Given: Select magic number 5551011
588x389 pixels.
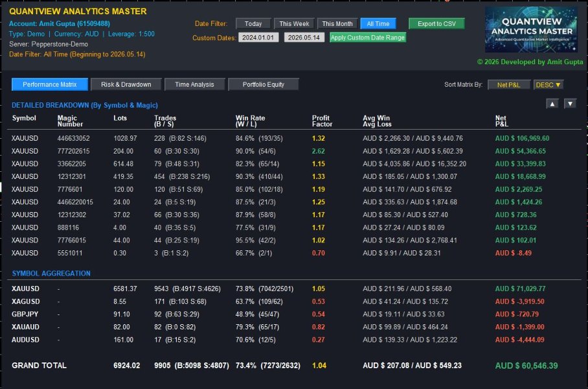Looking at the screenshot, I should tap(70, 253).
